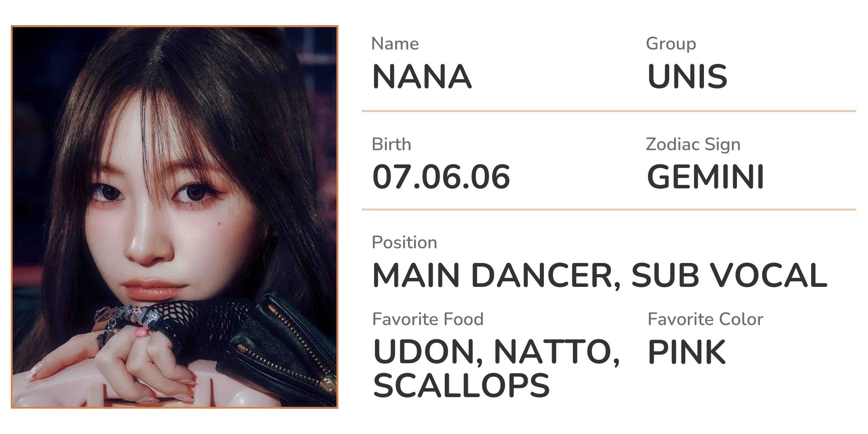Image resolution: width=868 pixels, height=434 pixels.
Task: Click the Position field label
Action: [x=404, y=243]
